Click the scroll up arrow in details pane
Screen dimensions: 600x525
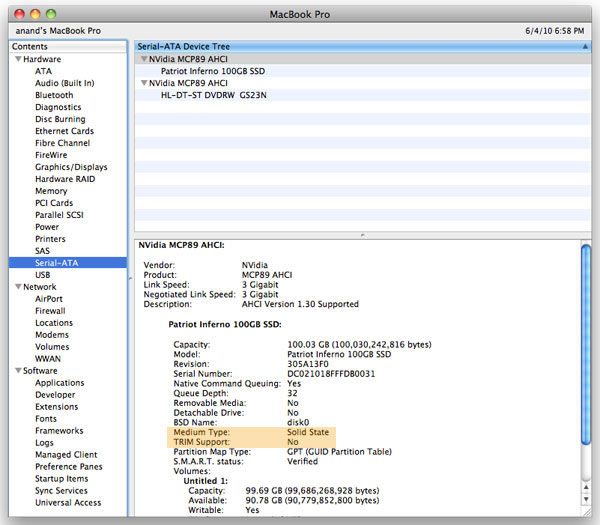[x=586, y=487]
